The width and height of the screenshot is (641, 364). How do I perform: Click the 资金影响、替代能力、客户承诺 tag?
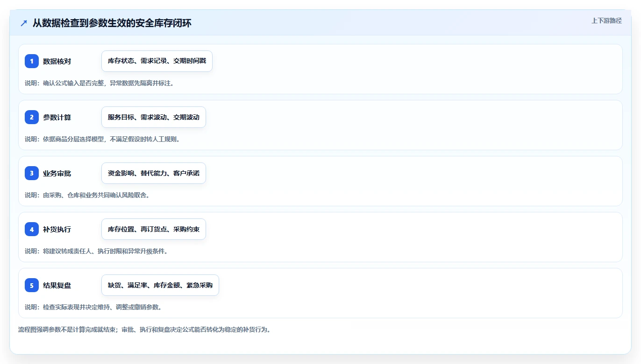pyautogui.click(x=154, y=173)
